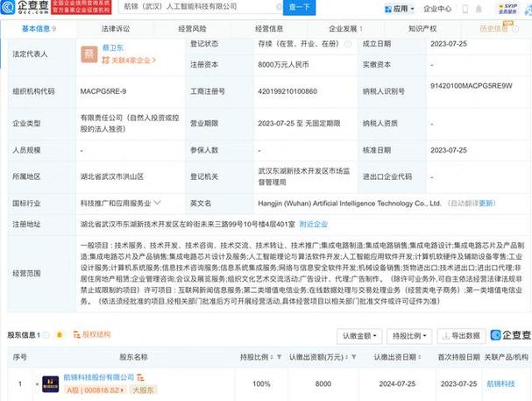Image resolution: width=532 pixels, height=401 pixels.
Task: Click structure icon after 航锦科技股份有限公司 name
Action: (140, 377)
